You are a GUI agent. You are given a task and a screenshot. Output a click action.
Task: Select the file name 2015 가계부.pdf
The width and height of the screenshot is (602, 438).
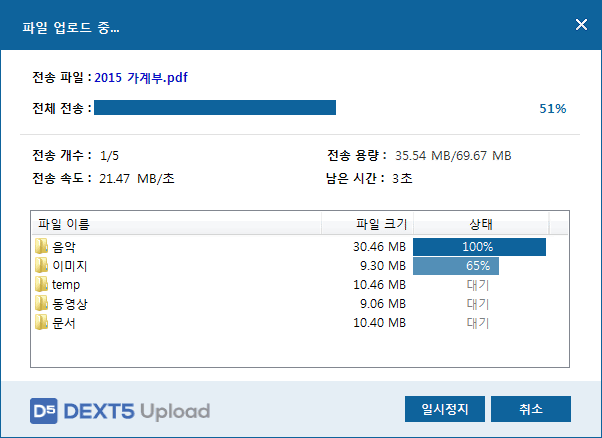pyautogui.click(x=141, y=78)
